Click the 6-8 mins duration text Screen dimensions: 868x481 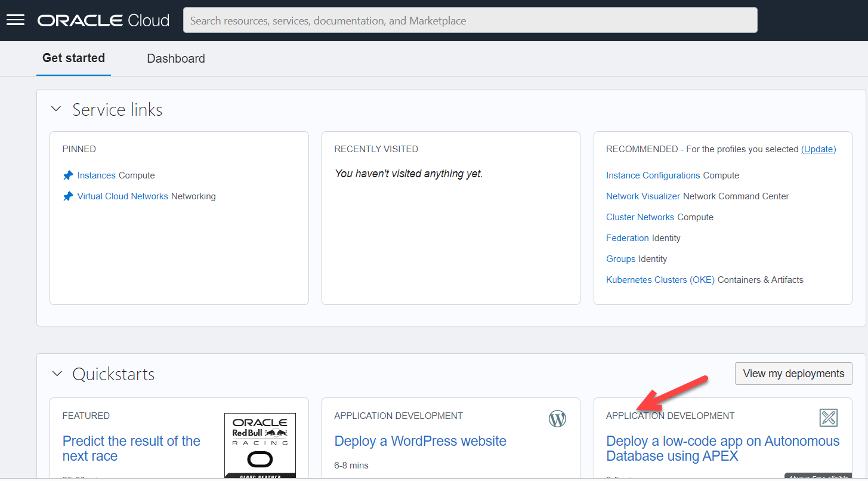[351, 465]
